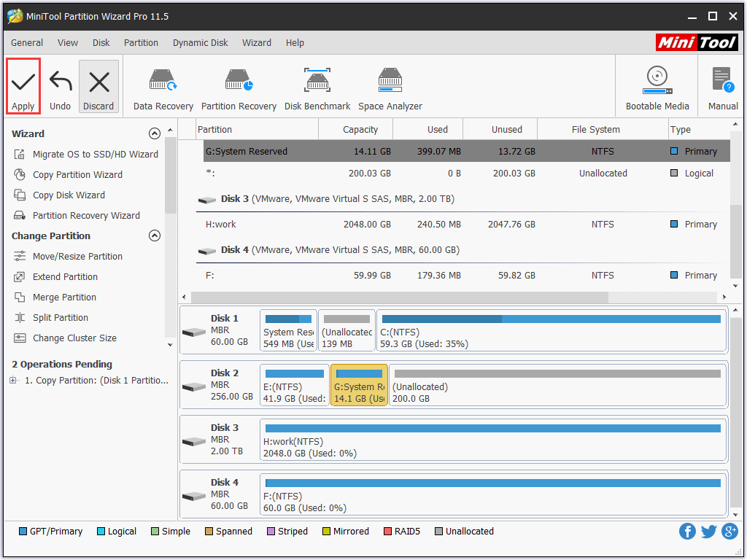Expand the Copy Partition pending operation
Image resolution: width=747 pixels, height=560 pixels.
coord(13,380)
